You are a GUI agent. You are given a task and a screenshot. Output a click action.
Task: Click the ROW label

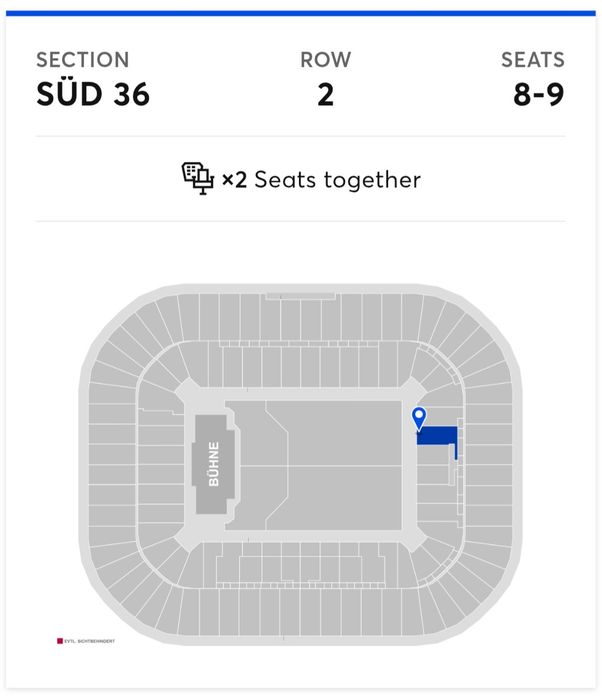(326, 60)
